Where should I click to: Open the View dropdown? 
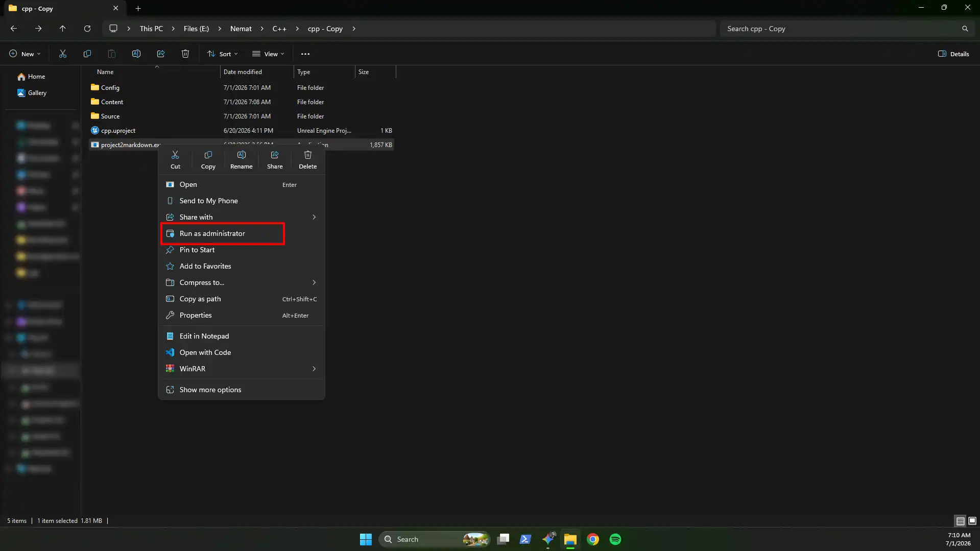tap(268, 54)
